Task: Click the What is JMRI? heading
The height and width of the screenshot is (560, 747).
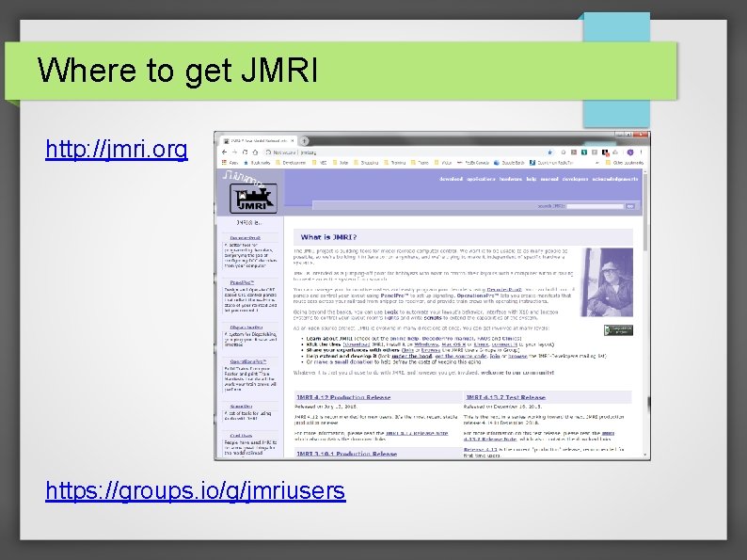Action: coord(328,237)
